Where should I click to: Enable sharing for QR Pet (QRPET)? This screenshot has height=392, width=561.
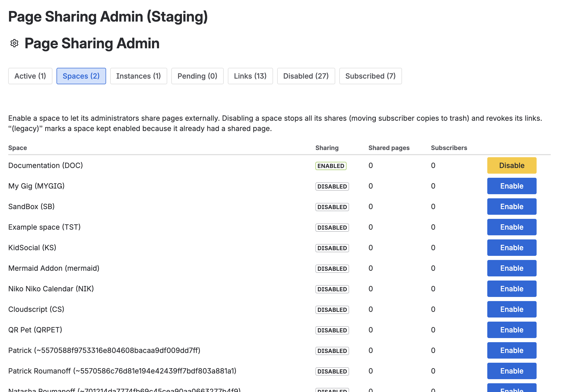(512, 330)
